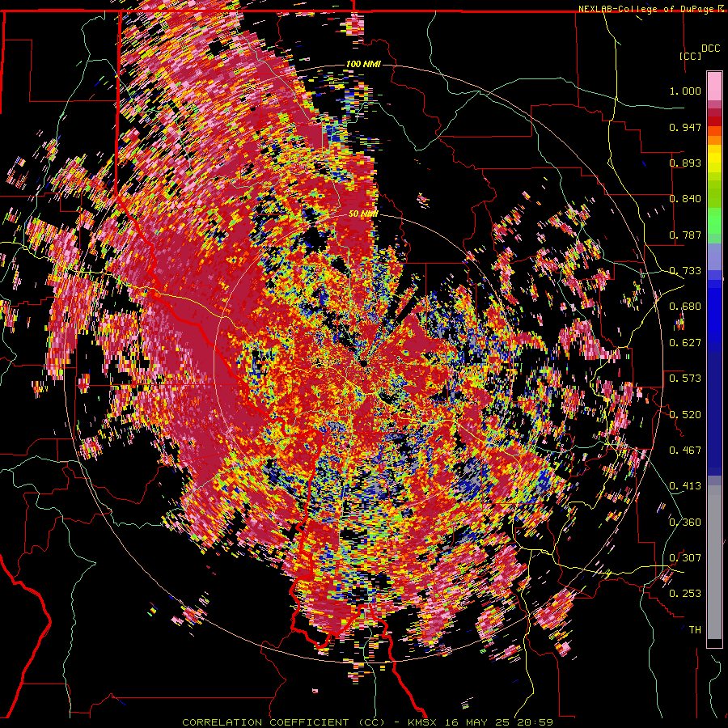Select the 0.893 scale value

(x=685, y=163)
